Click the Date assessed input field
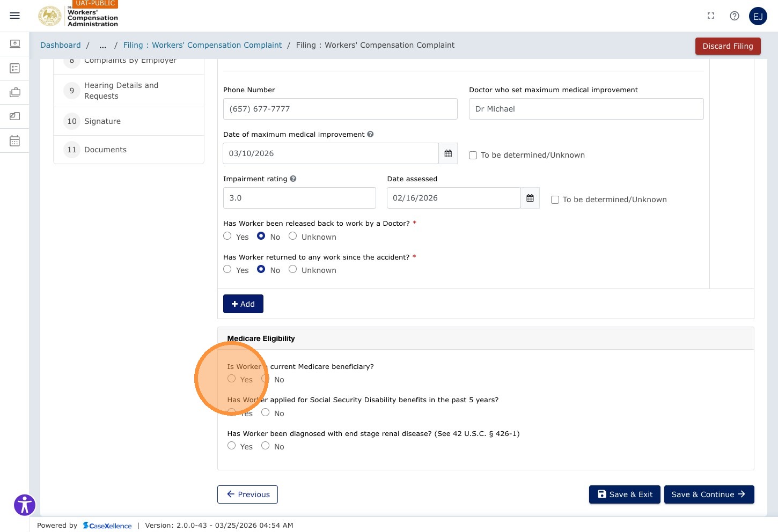Viewport: 778px width, 532px height. (453, 198)
